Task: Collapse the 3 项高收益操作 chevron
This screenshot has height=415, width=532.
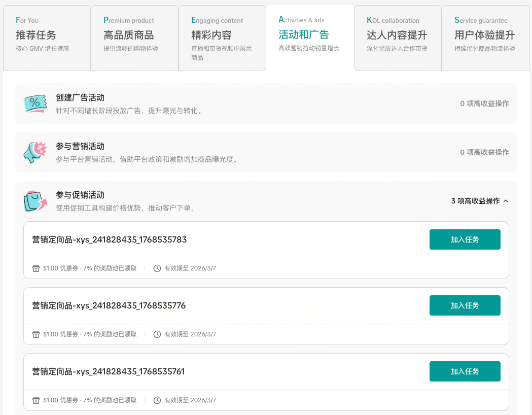Action: 505,201
